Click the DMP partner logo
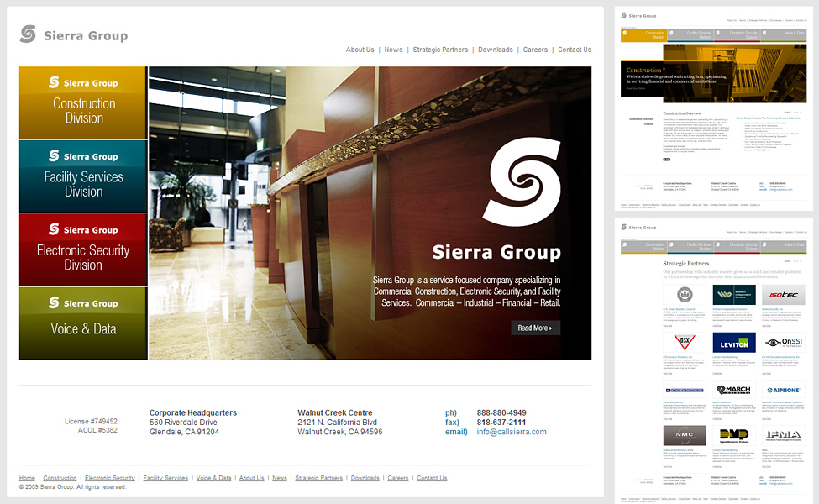Viewport: 819px width, 504px height. pos(734,435)
